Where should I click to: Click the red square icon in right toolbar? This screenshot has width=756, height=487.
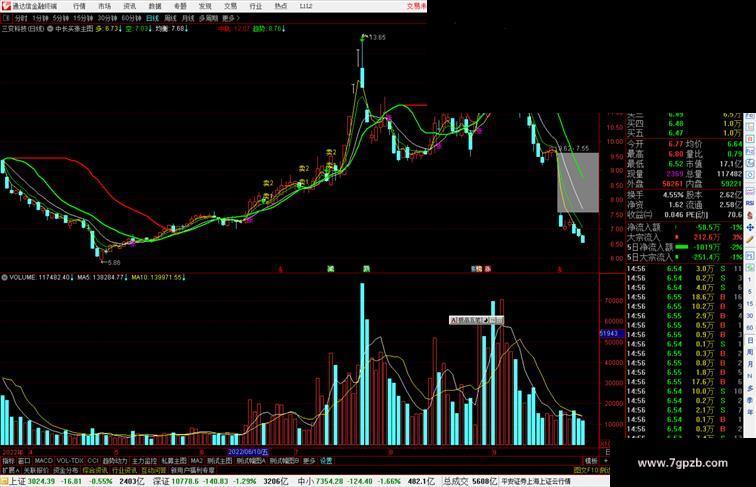[750, 139]
